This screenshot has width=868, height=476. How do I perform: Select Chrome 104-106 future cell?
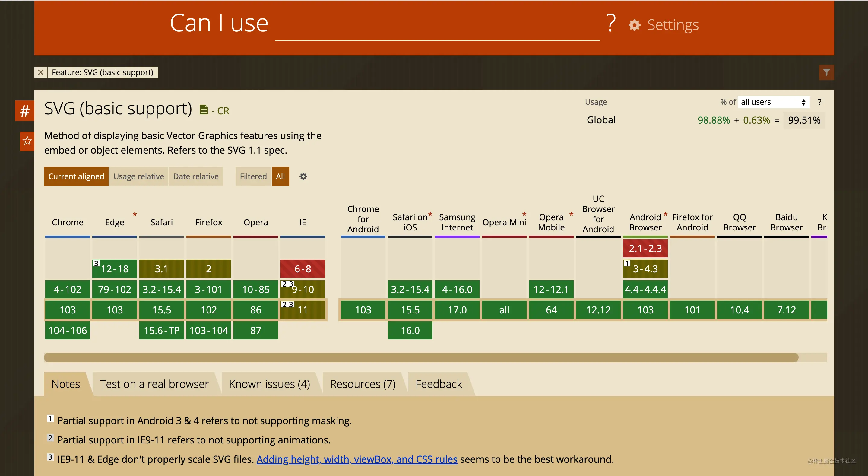[67, 330]
